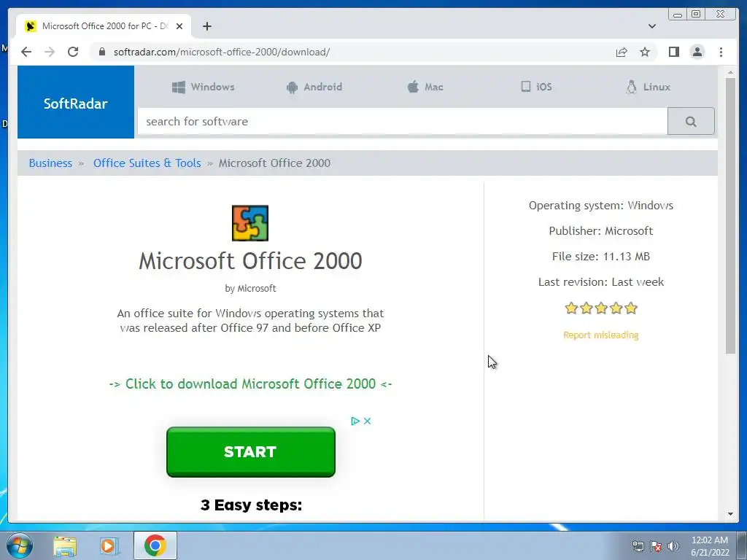Viewport: 747px width, 560px height.
Task: Click the 'Publisher: Microsoft' text
Action: click(x=601, y=231)
